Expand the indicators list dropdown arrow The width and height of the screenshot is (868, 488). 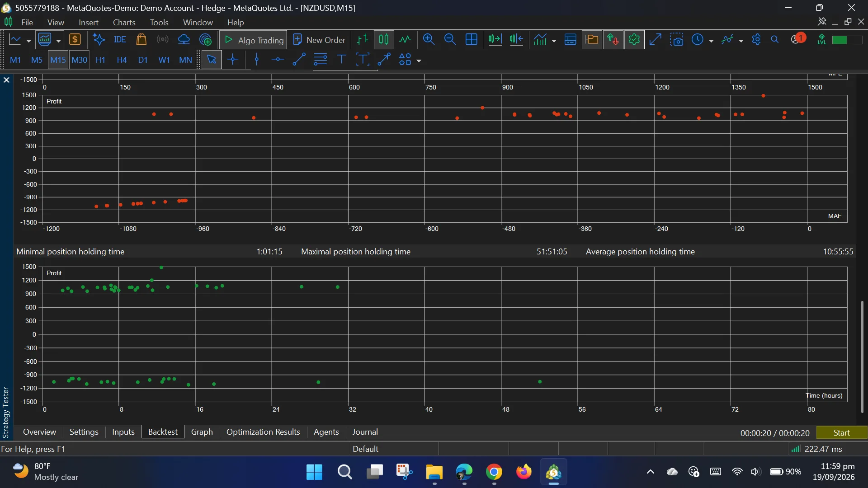pyautogui.click(x=554, y=41)
